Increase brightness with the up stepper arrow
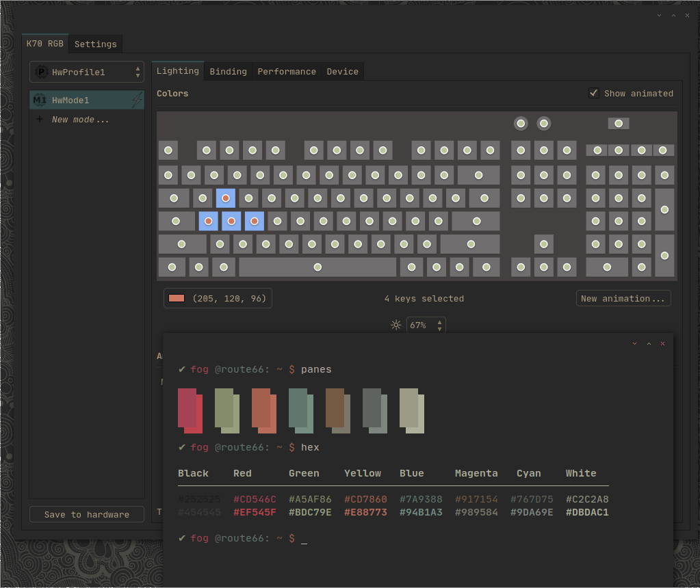Viewport: 700px width, 588px height. (440, 321)
